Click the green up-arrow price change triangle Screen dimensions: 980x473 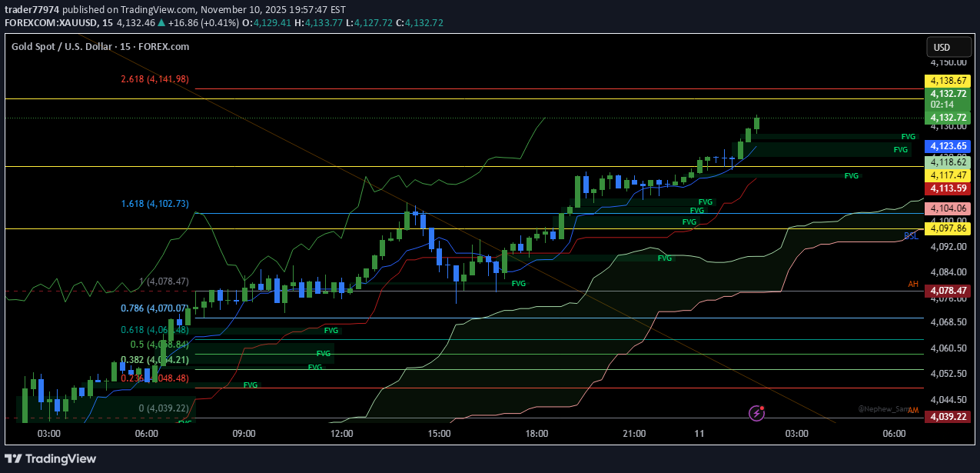[x=160, y=23]
